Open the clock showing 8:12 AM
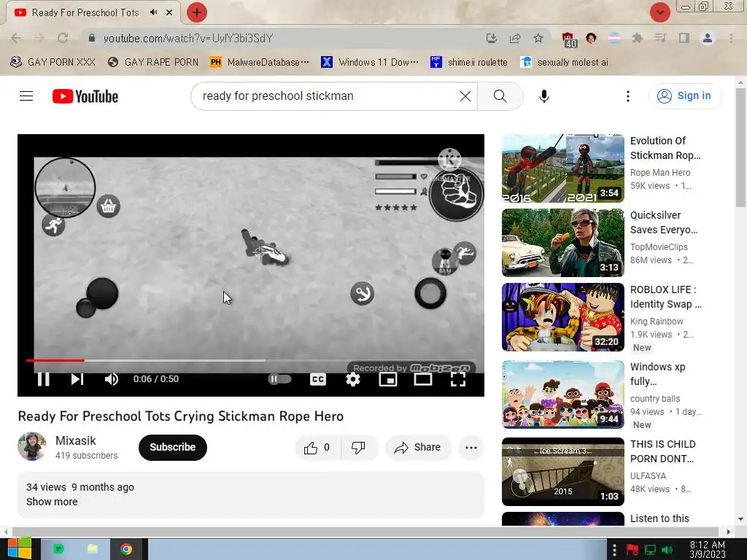 coord(708,550)
